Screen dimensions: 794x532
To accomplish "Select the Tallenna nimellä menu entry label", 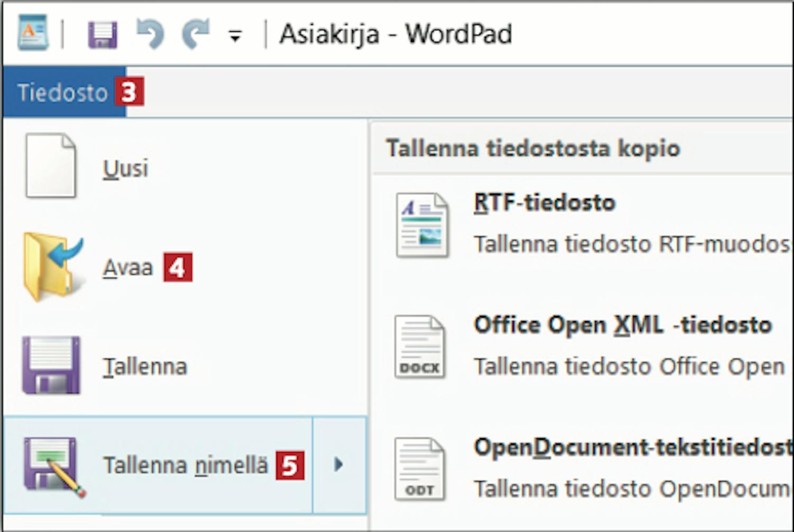I will (185, 466).
